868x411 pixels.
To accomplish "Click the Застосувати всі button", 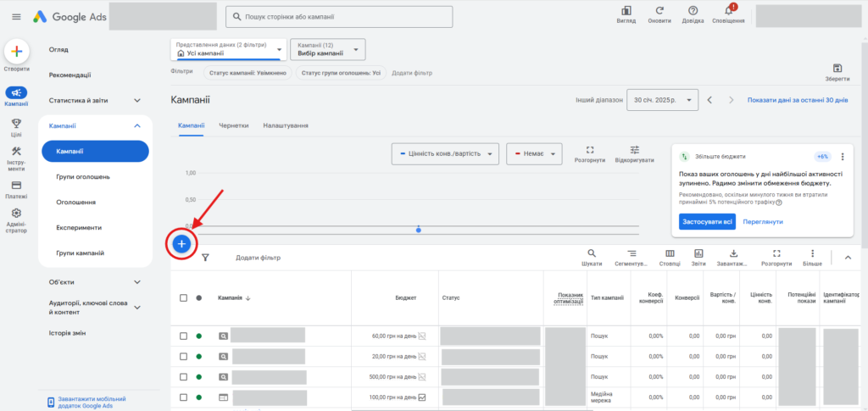I will (706, 222).
